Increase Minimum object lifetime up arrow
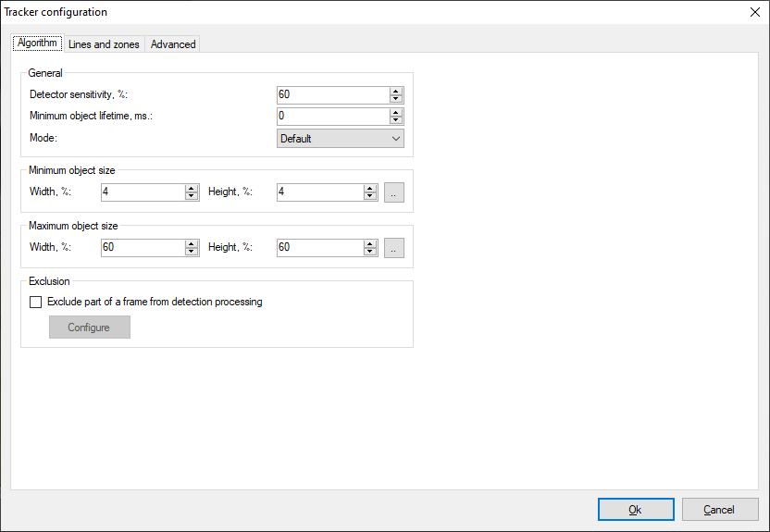 tap(396, 113)
